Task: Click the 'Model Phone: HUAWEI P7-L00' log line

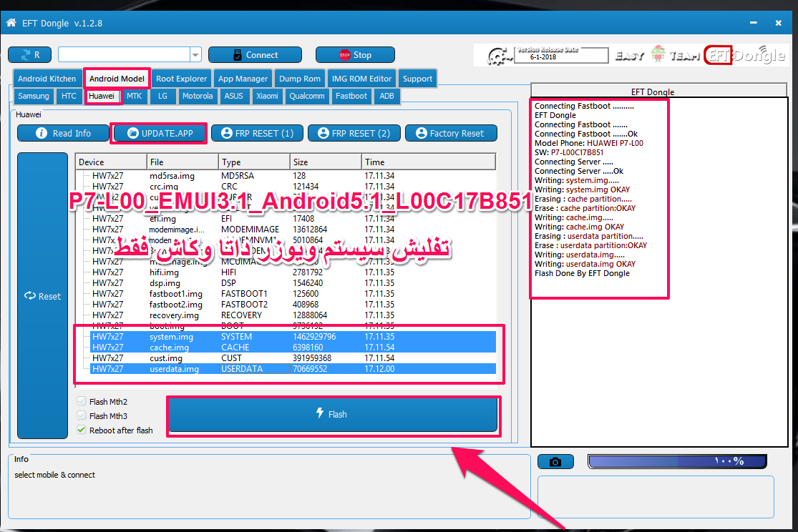Action: pyautogui.click(x=589, y=143)
